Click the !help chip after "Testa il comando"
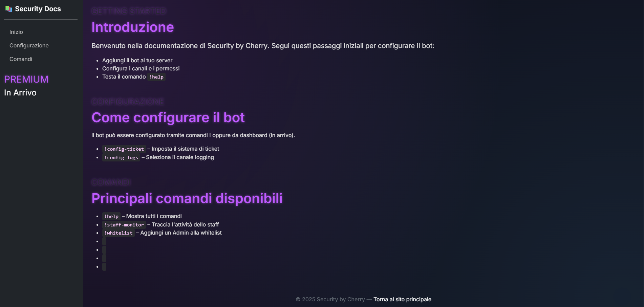644x307 pixels. click(x=156, y=77)
